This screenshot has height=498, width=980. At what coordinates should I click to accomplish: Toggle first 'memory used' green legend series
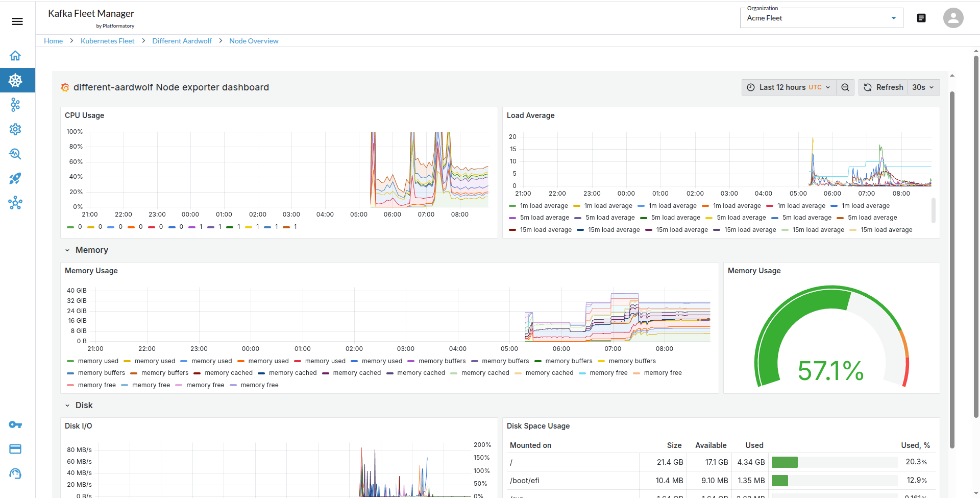pyautogui.click(x=92, y=361)
